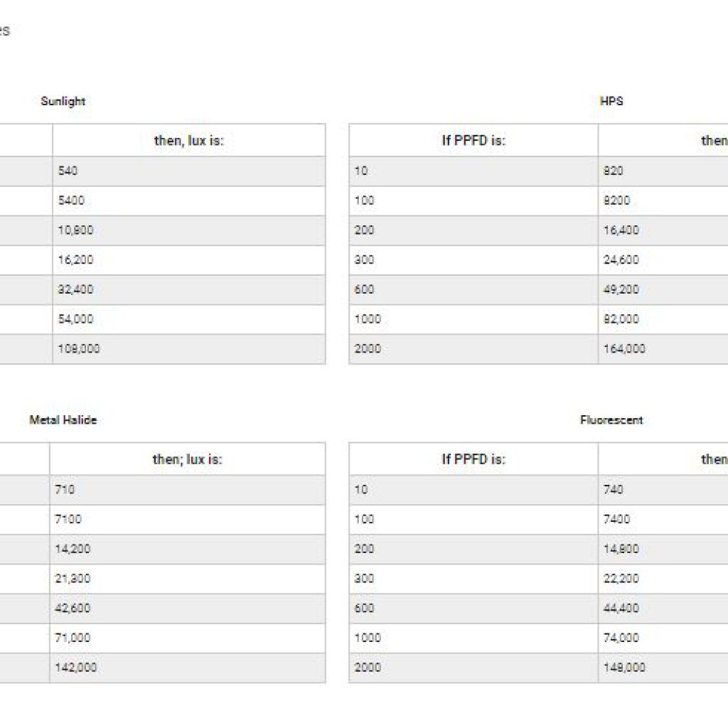Screen dimensions: 728x728
Task: Select the "If PPFD is:" header under Fluorescent
Action: [473, 459]
